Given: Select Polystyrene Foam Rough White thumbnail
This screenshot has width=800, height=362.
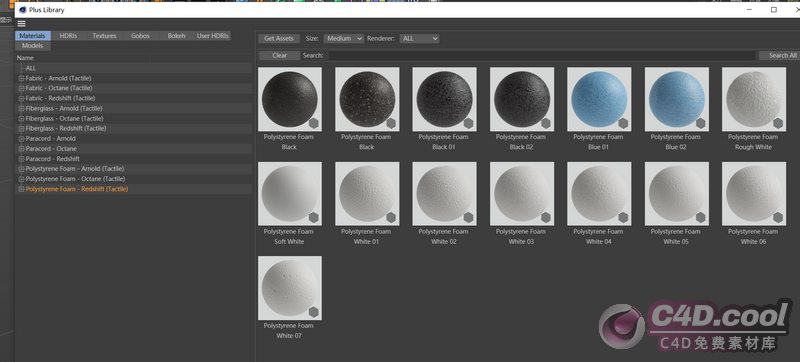Looking at the screenshot, I should (754, 99).
